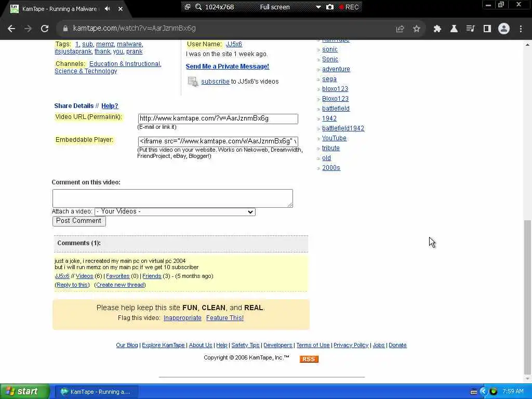Click the recorder window-size icon
Viewport: 532px width, 399px height.
pyautogui.click(x=187, y=6)
